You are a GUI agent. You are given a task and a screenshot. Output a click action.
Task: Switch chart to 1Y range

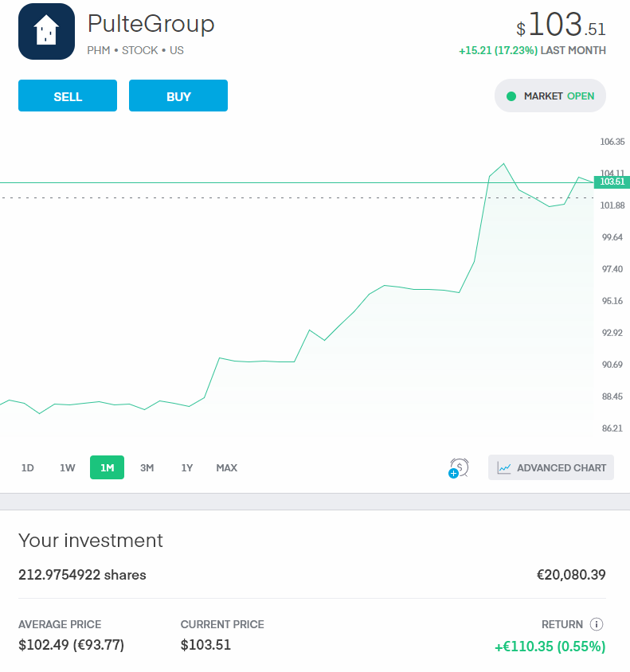[x=187, y=467]
